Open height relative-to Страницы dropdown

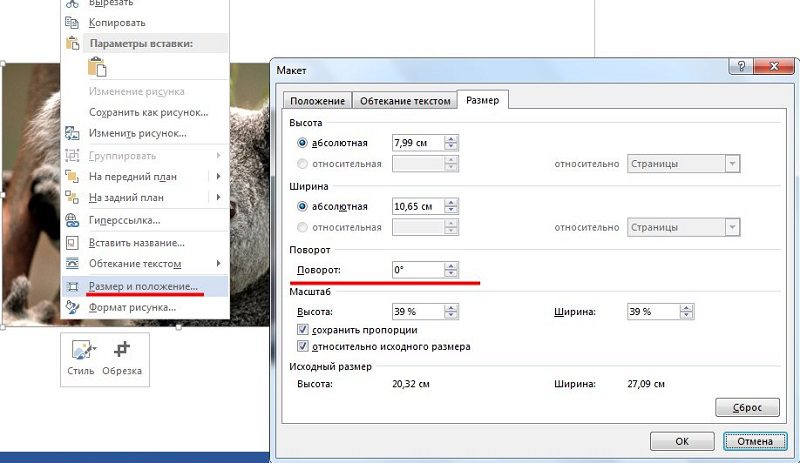coord(732,164)
